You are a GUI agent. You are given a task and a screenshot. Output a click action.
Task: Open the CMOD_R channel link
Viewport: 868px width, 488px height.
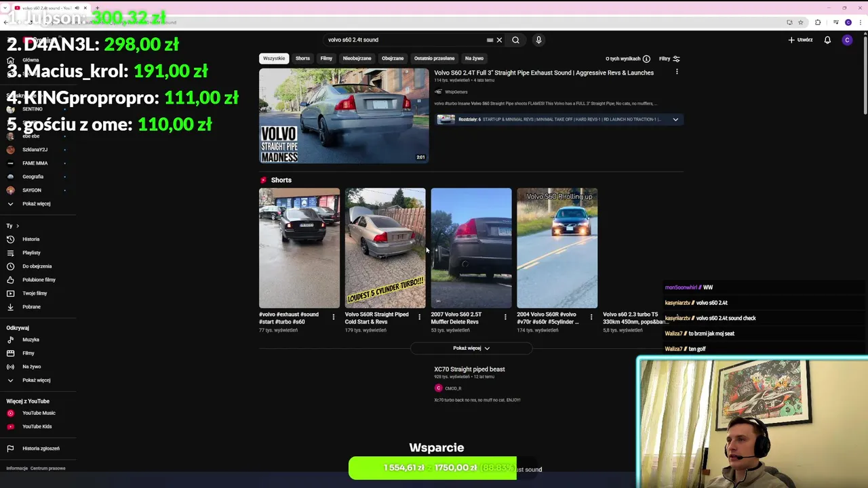point(453,388)
